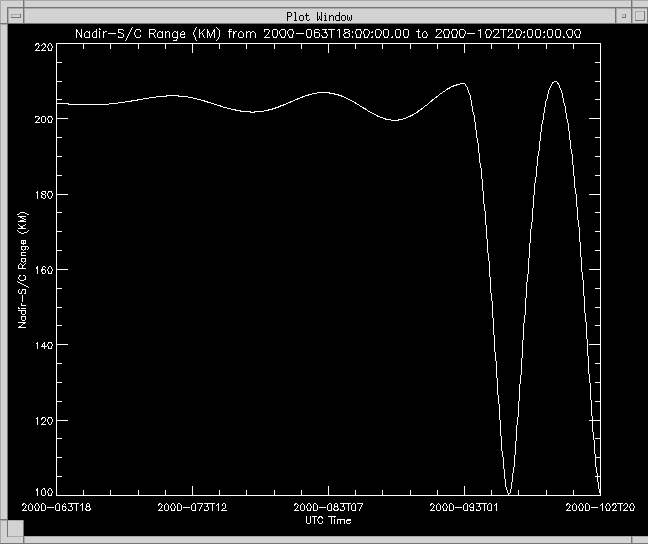The height and width of the screenshot is (544, 648).
Task: Click the Nadir-S/C Range plot title
Action: click(329, 34)
